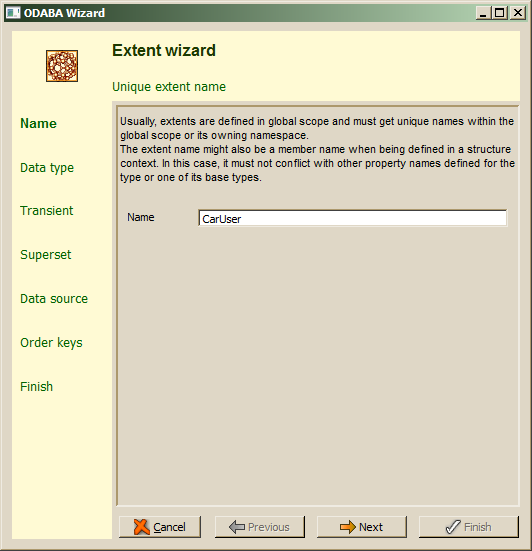Image resolution: width=532 pixels, height=551 pixels.
Task: Open the Finish step in sidebar
Action: point(37,387)
